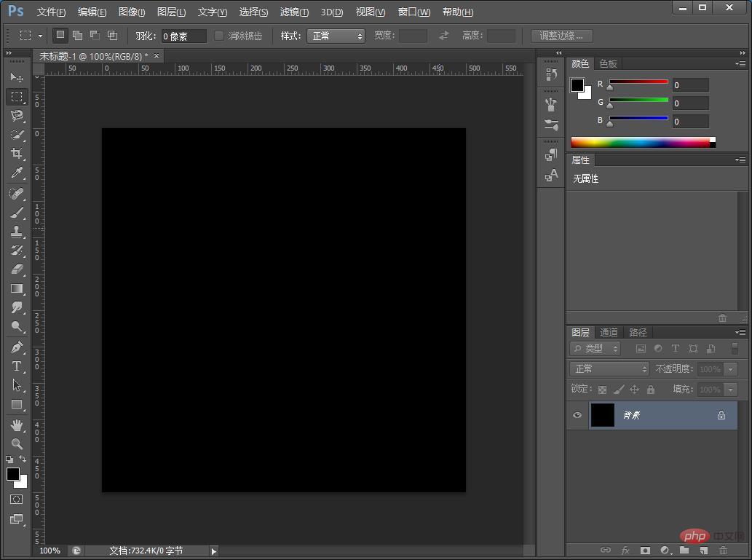Select the Eyedropper tool
752x560 pixels.
(x=17, y=173)
